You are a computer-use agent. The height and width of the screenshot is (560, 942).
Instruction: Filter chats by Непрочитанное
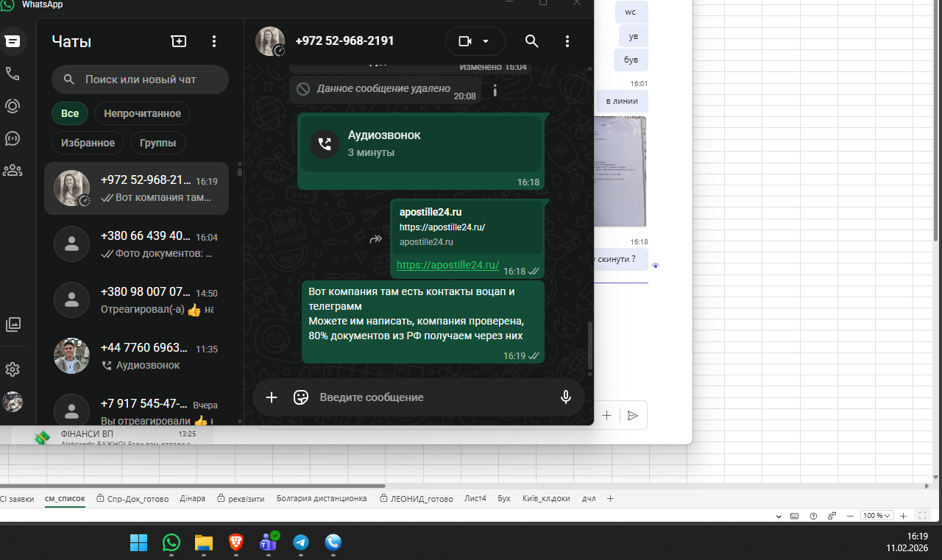pos(142,113)
